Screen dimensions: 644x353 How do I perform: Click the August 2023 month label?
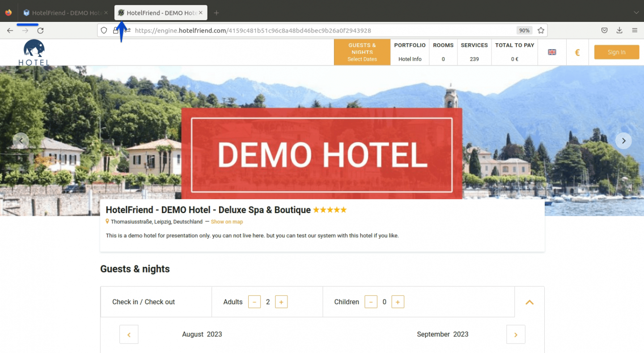coord(202,334)
